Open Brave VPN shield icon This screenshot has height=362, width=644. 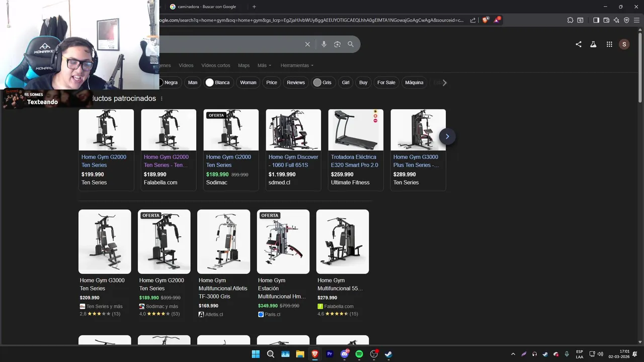tap(626, 20)
